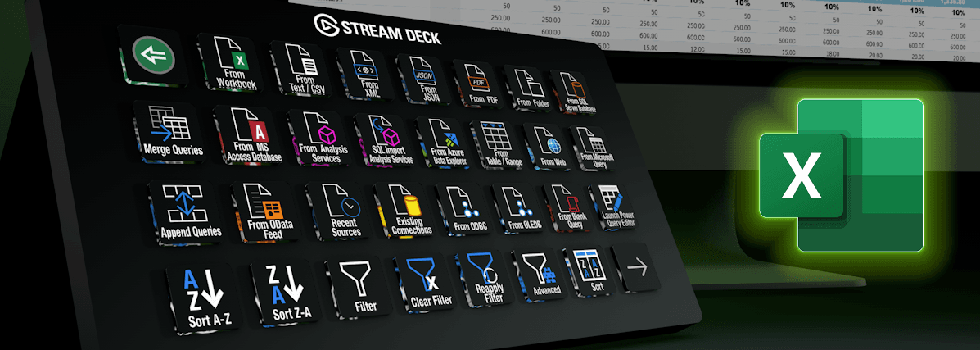Tap the green back arrow key
Screen dimensions: 980x350
click(x=152, y=56)
